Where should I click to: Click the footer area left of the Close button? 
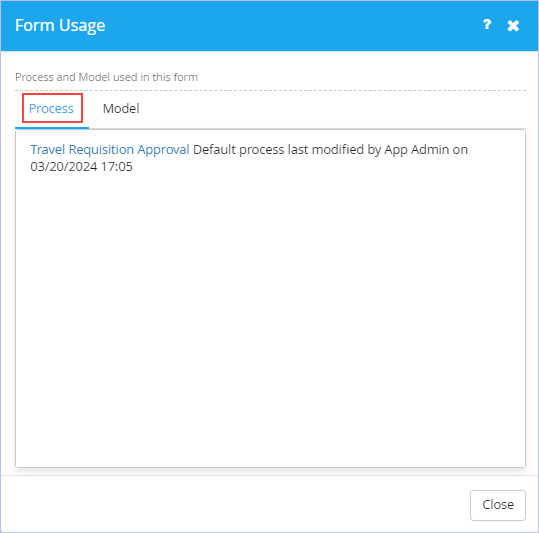point(235,504)
